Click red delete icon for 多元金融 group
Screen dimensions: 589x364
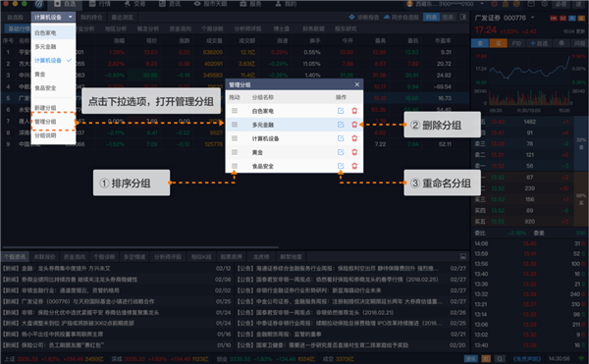[354, 125]
